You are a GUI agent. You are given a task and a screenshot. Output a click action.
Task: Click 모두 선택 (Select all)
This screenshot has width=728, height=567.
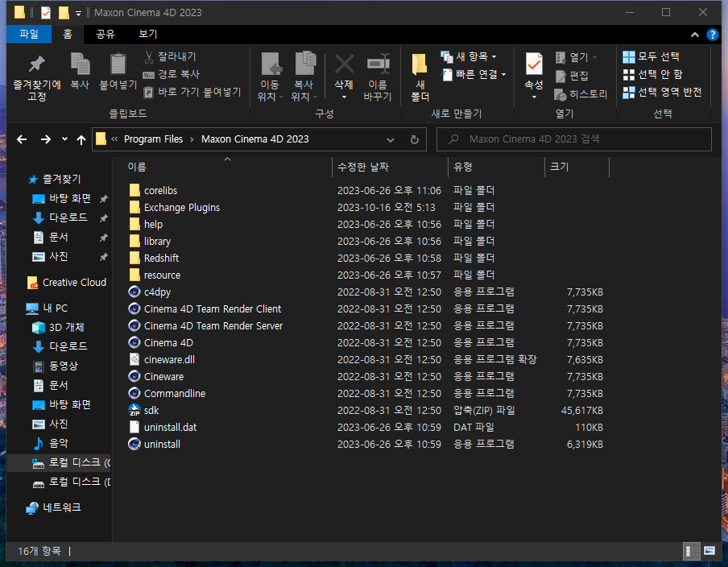(x=651, y=56)
